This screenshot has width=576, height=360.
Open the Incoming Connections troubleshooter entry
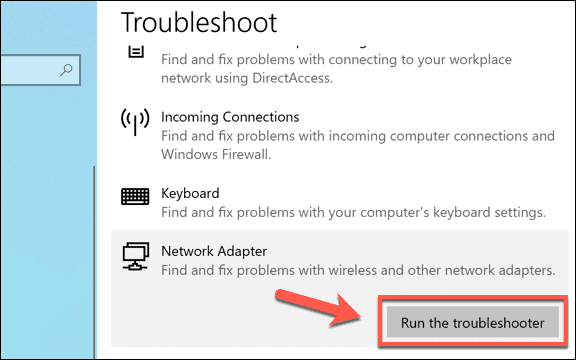(338, 135)
